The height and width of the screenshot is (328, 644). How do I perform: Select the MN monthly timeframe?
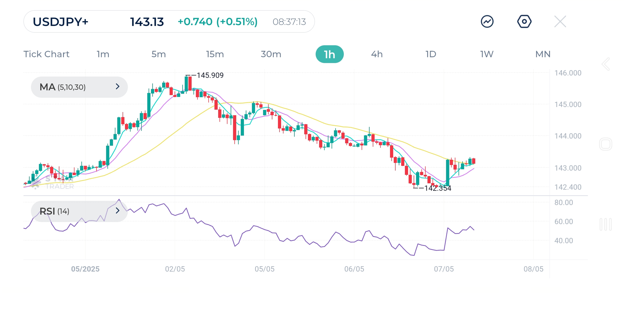pyautogui.click(x=543, y=54)
